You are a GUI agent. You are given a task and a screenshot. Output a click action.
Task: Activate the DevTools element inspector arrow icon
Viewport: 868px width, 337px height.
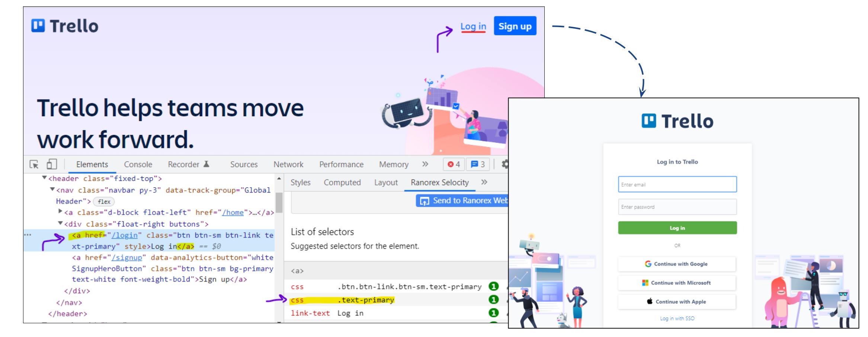34,164
